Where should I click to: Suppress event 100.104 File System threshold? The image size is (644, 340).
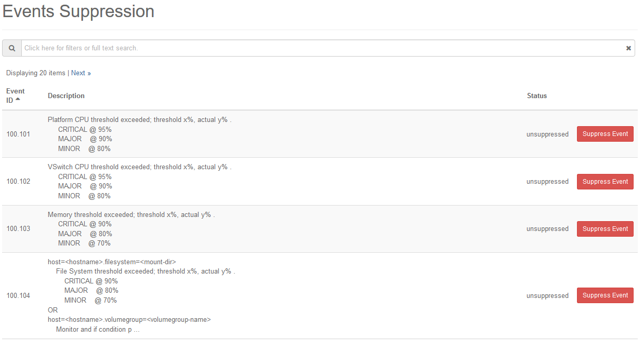coord(605,295)
